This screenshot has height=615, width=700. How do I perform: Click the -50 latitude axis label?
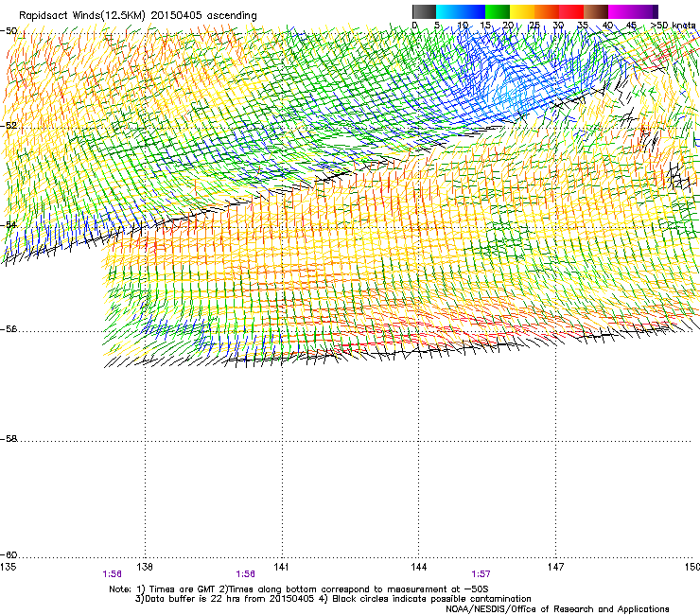tap(9, 31)
